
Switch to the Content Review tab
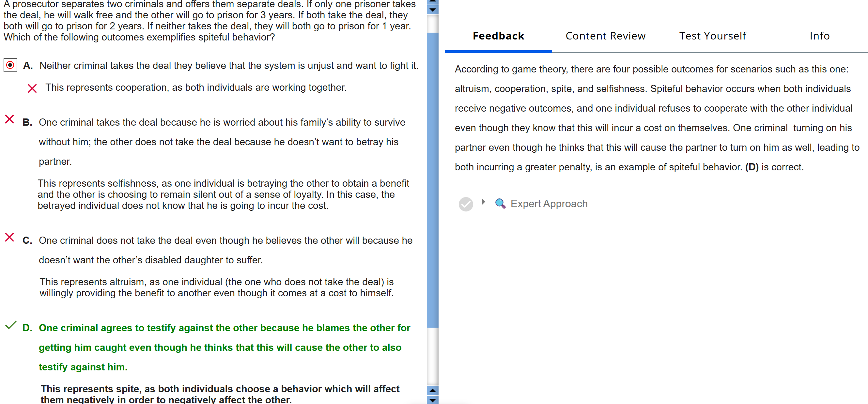605,36
